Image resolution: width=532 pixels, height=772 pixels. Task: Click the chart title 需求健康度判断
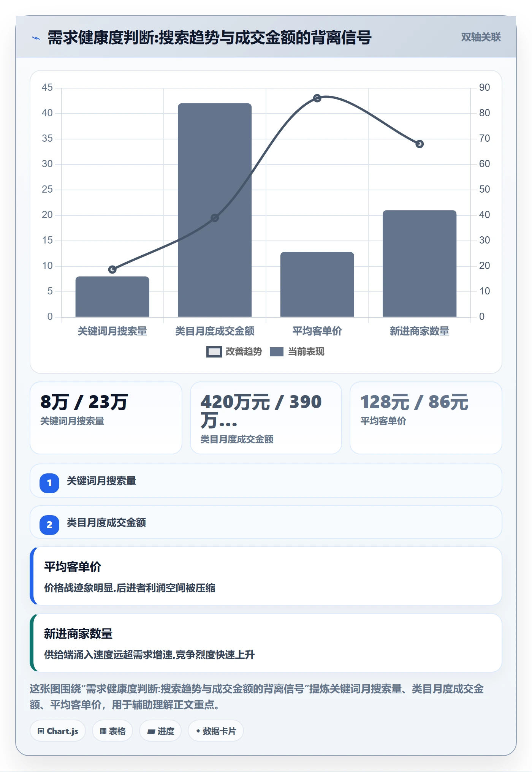point(209,38)
